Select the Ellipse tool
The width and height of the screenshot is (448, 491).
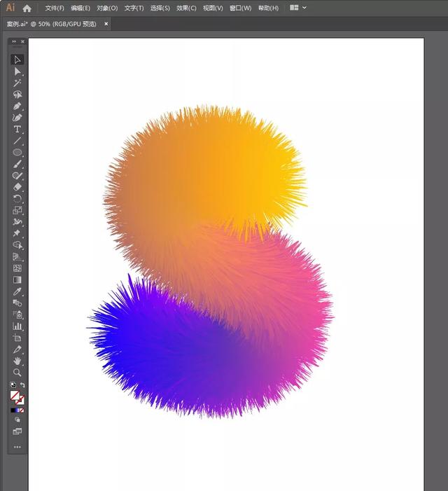click(x=17, y=153)
